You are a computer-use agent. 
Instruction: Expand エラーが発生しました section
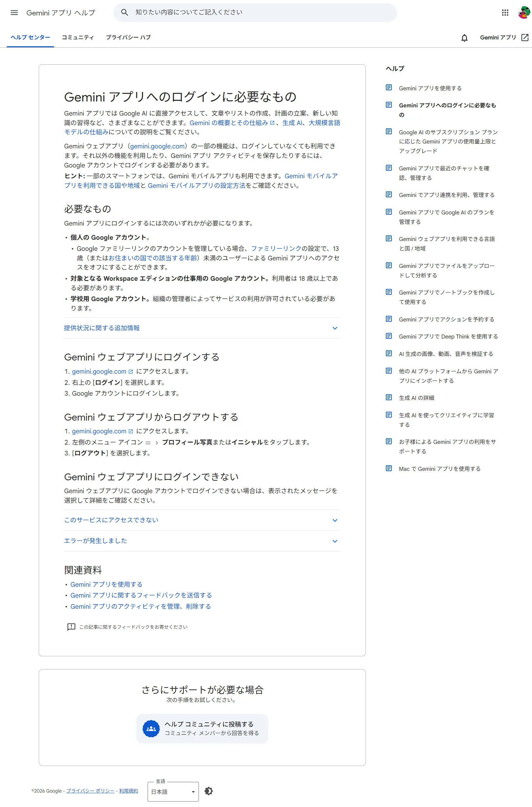[x=202, y=541]
